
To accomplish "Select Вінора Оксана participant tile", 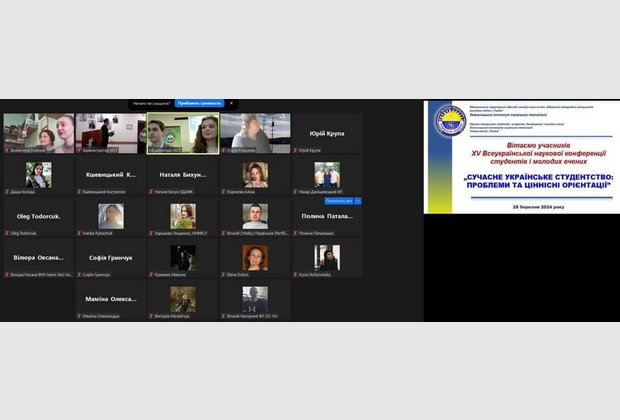I will click(38, 258).
